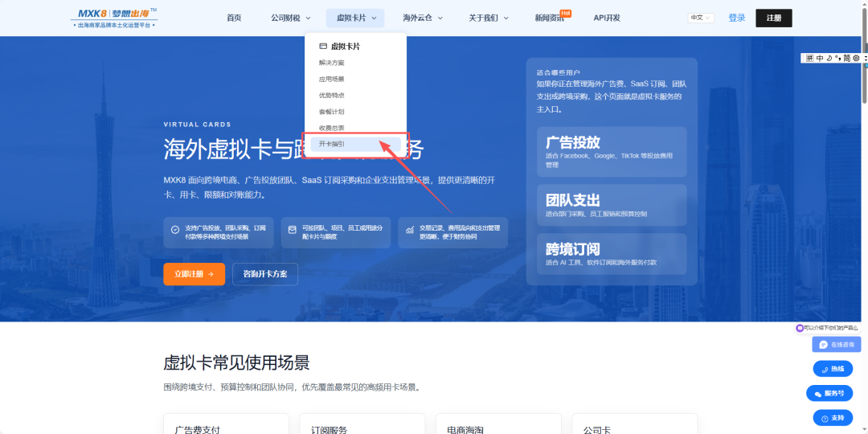Screen dimensions: 868x434
Task: Click the 支持 floating button
Action: pos(833,418)
